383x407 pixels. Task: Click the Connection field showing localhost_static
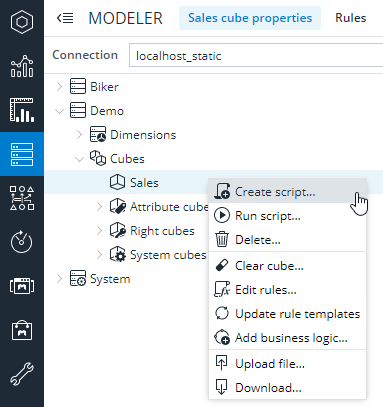click(256, 55)
